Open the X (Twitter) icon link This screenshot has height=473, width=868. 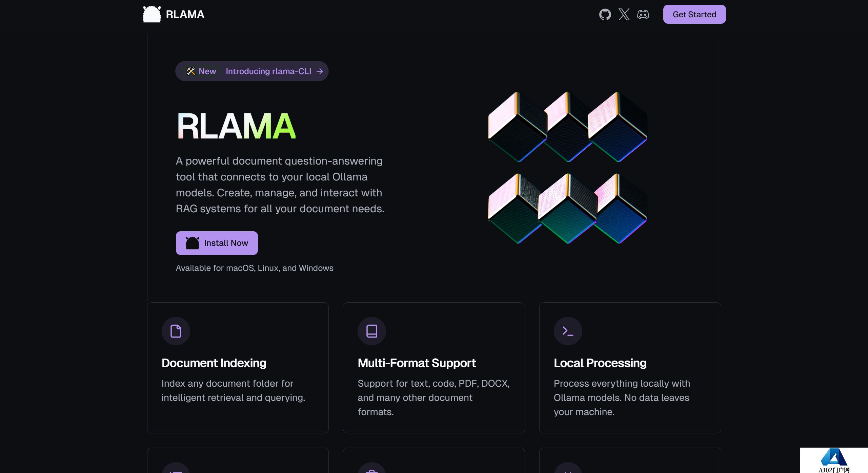click(624, 15)
